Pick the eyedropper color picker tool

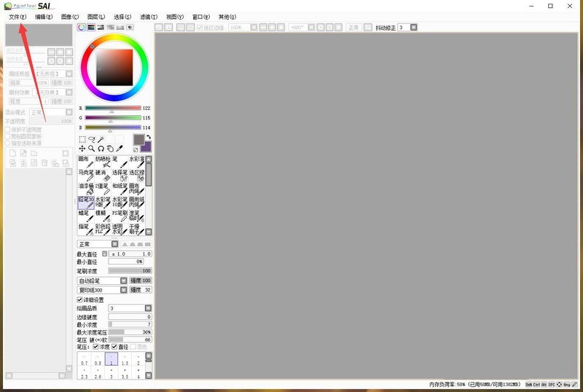tap(120, 149)
